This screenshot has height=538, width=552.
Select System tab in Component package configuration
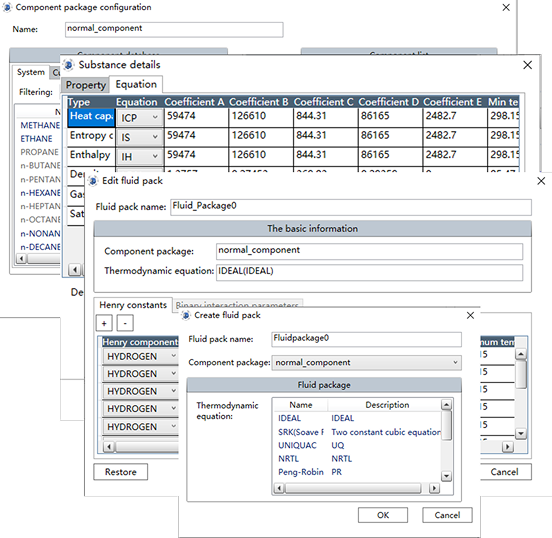click(x=31, y=72)
